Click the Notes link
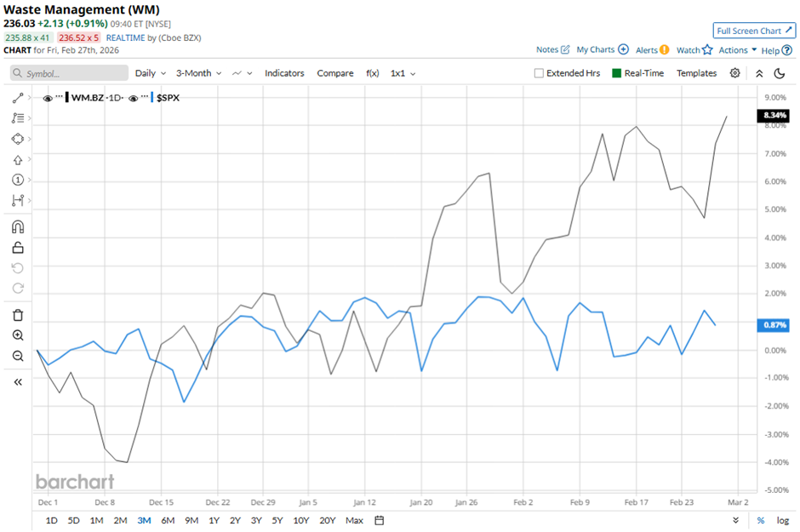The width and height of the screenshot is (800, 532). pyautogui.click(x=547, y=49)
